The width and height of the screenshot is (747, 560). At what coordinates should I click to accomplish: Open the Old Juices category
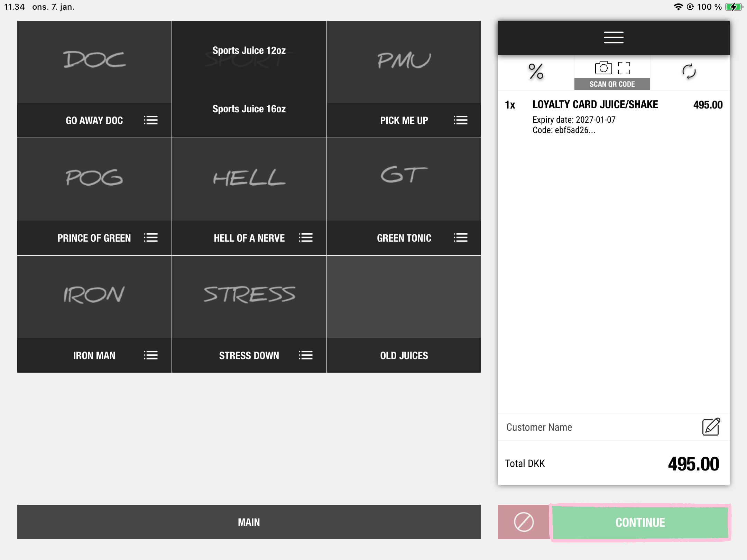click(x=404, y=355)
